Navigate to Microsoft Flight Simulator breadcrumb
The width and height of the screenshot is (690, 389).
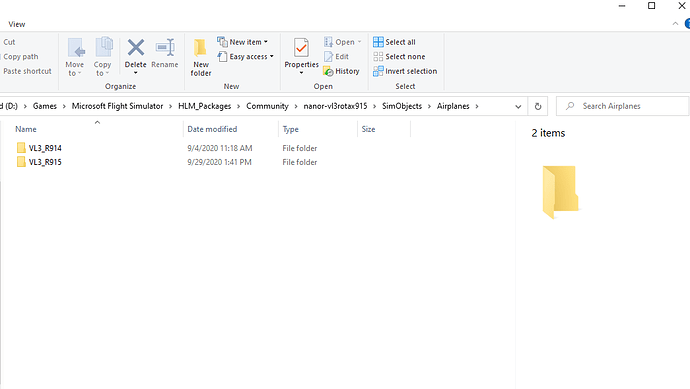point(117,106)
